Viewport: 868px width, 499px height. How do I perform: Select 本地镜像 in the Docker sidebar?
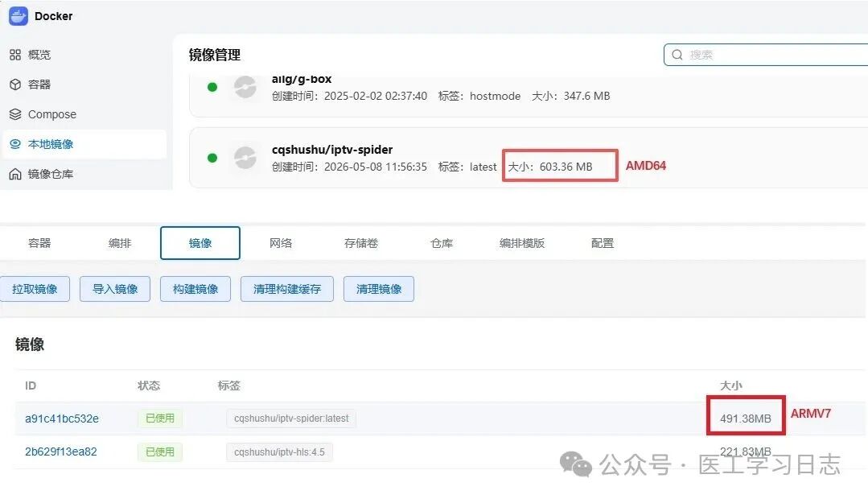pos(51,144)
